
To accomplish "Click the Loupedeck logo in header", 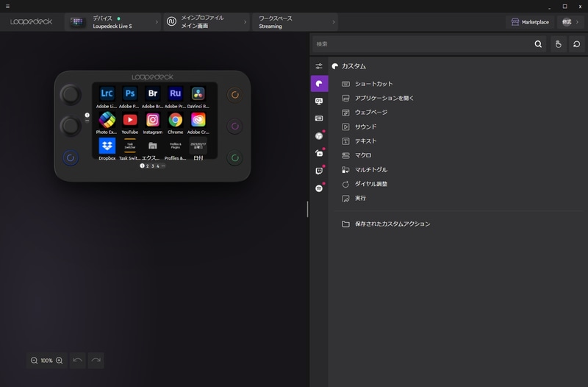I will pos(31,22).
